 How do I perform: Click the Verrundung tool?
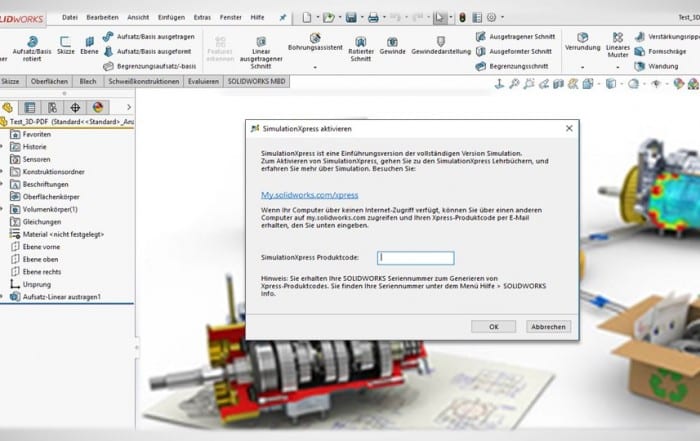pyautogui.click(x=582, y=42)
